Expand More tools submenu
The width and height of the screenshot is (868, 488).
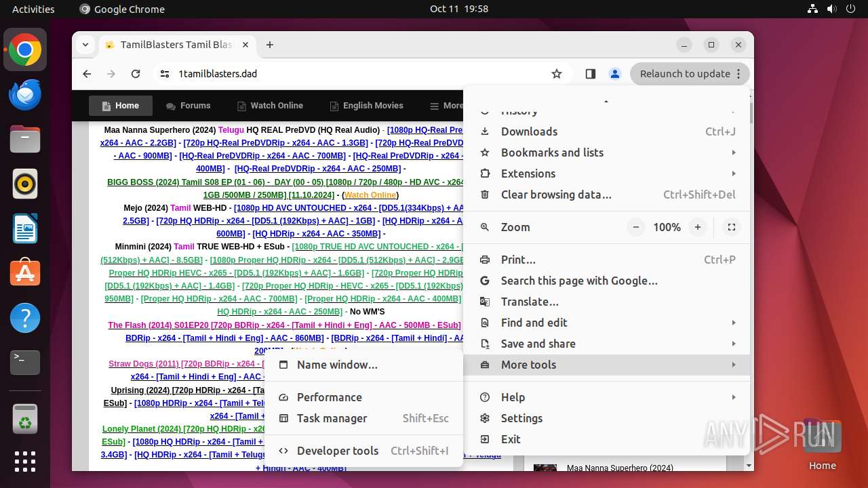[x=607, y=365]
